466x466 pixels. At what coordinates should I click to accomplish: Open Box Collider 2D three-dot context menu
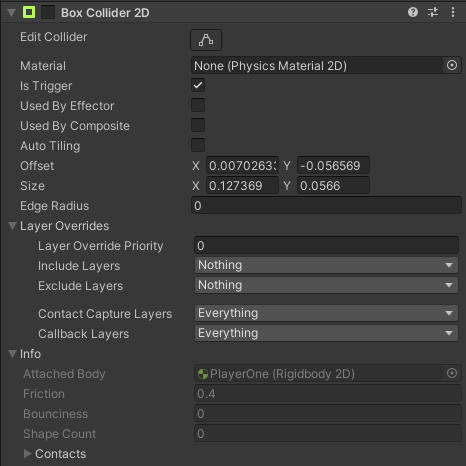click(453, 12)
